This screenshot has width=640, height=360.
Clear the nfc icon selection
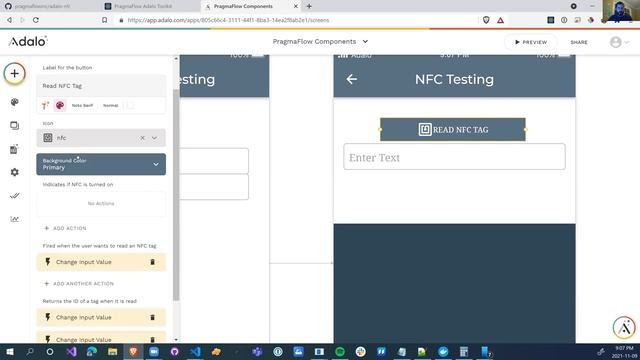coord(142,138)
